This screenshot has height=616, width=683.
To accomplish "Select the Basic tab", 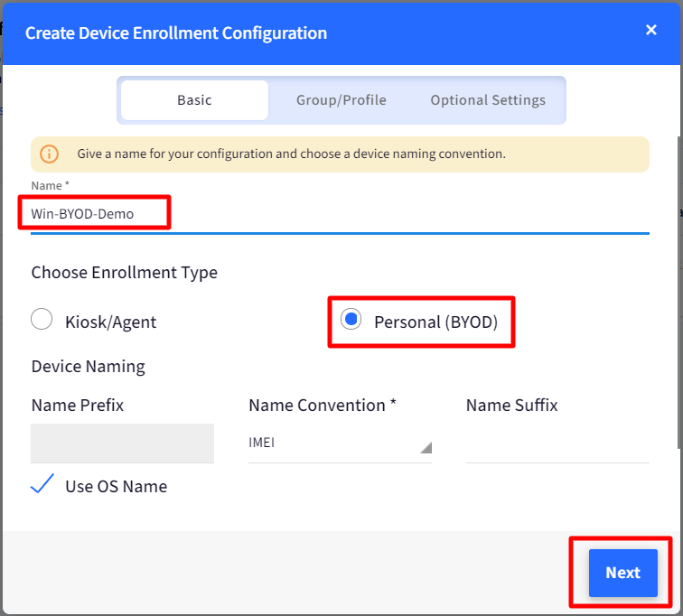I will [195, 100].
